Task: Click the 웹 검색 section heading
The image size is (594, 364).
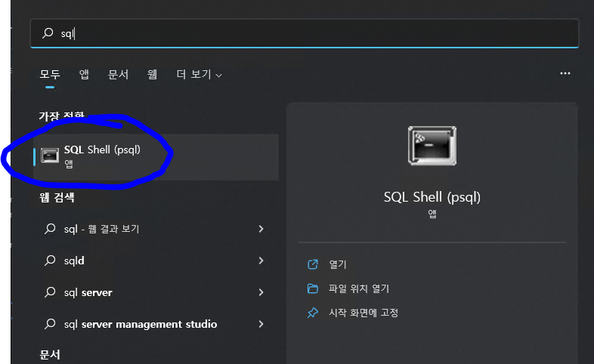Action: coord(57,198)
